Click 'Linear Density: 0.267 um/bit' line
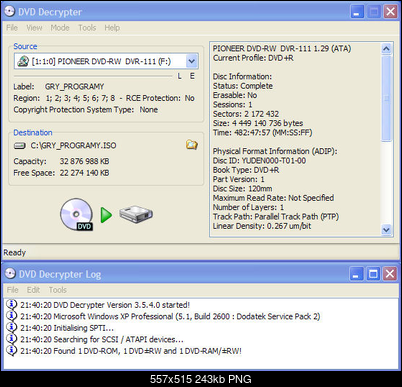This screenshot has width=402, height=387. [262, 226]
